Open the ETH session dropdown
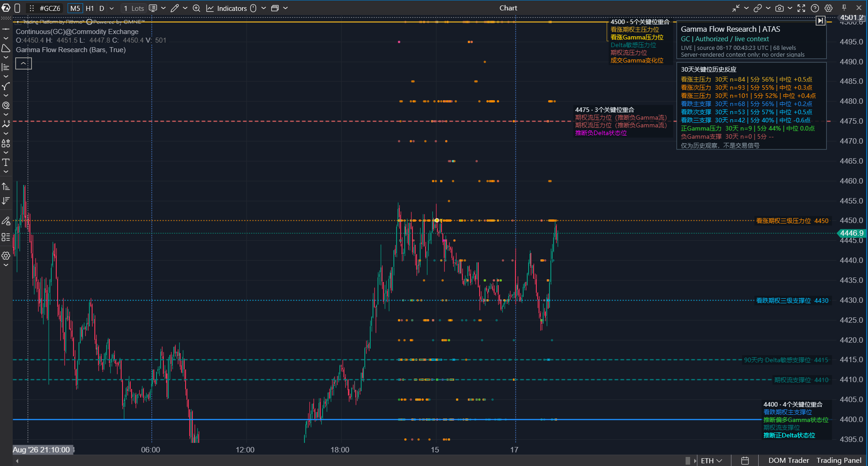Viewport: 868px width, 466px height. pyautogui.click(x=711, y=461)
